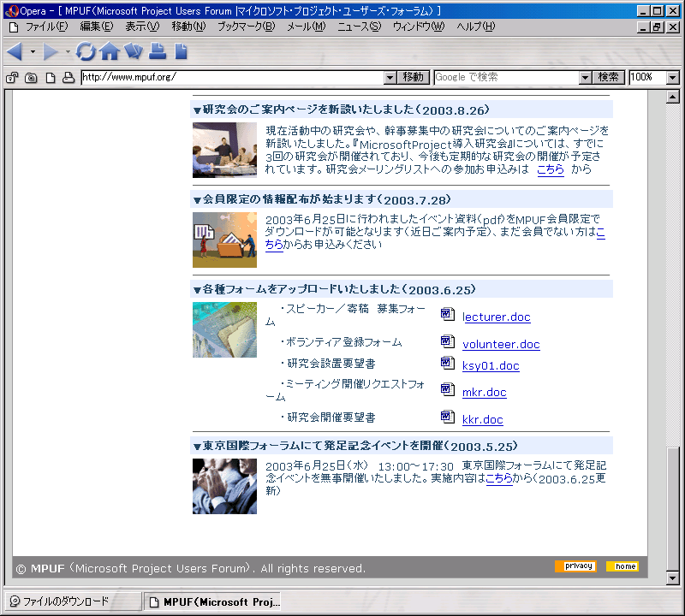Viewport: 685px width, 616px height.
Task: Click the lock/security icon beside the address bar
Action: pos(12,78)
